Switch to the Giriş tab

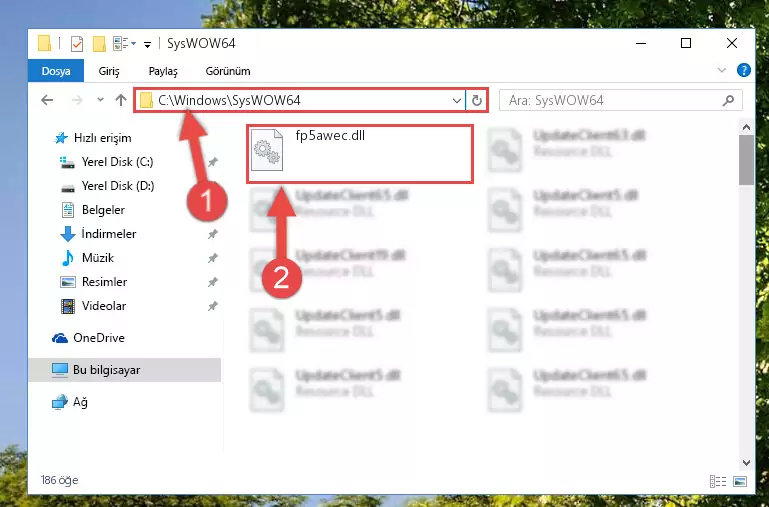(108, 71)
